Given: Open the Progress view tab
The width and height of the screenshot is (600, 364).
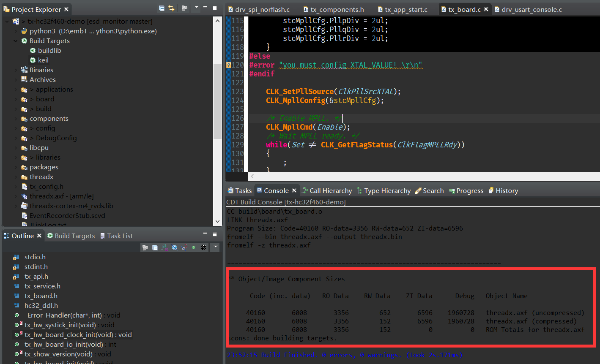Looking at the screenshot, I should [466, 191].
